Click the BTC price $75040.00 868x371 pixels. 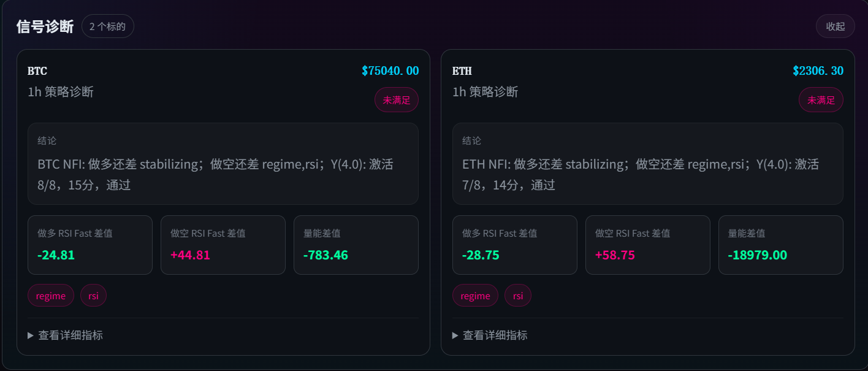coord(390,71)
